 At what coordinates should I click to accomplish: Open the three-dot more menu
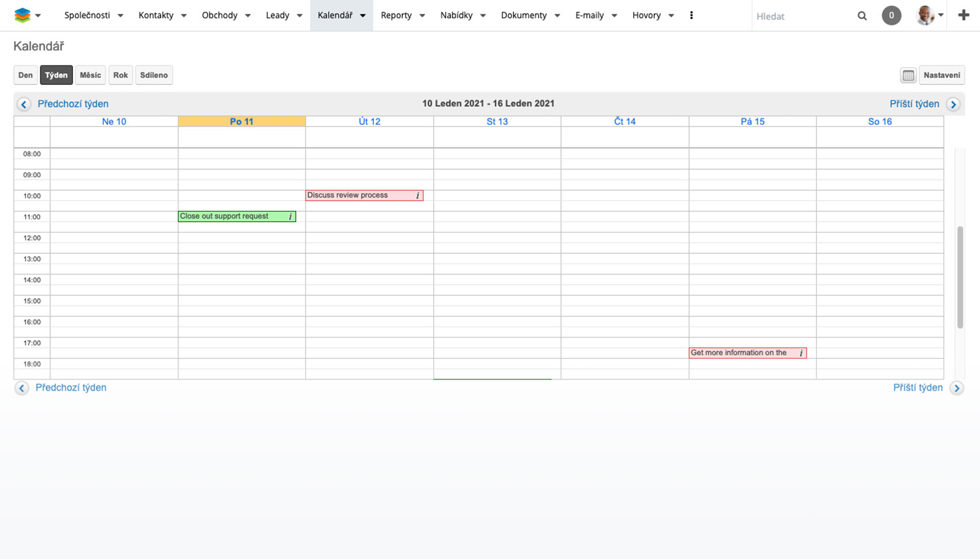691,16
